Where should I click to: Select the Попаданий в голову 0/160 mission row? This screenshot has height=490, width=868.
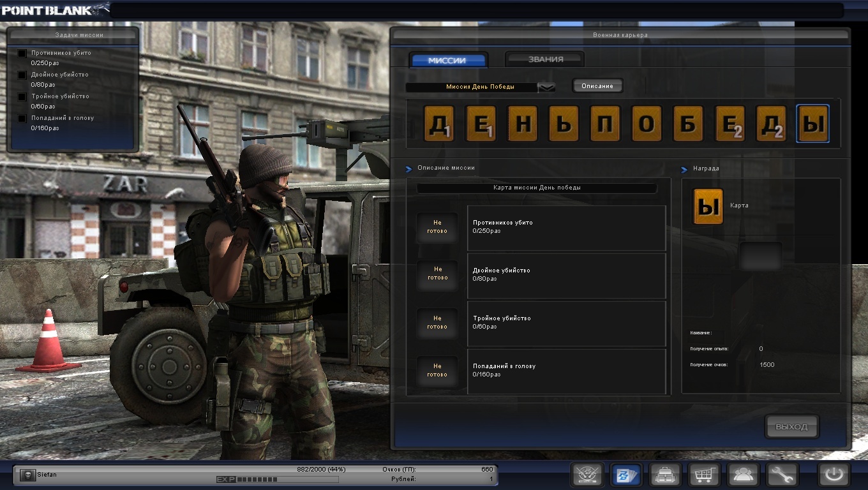coord(567,371)
